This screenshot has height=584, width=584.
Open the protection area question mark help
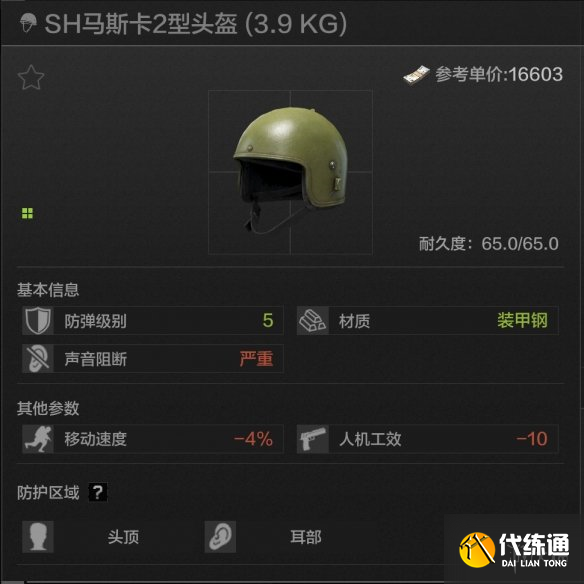[98, 492]
